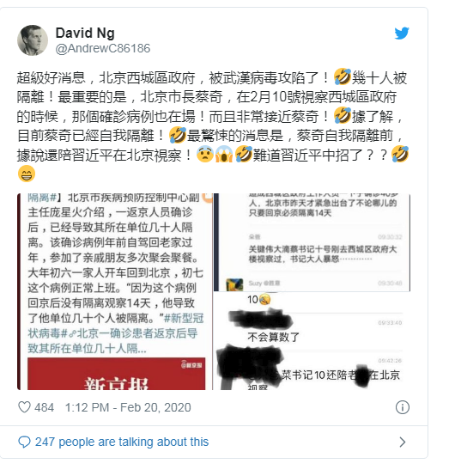Open the @AndrewC86186 handle link

tap(103, 49)
